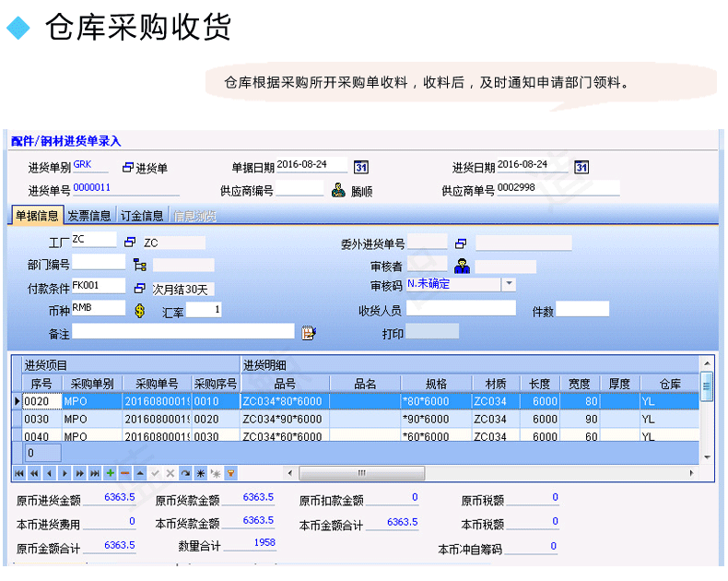
Task: Click the 采购单号 column header
Action: [157, 384]
